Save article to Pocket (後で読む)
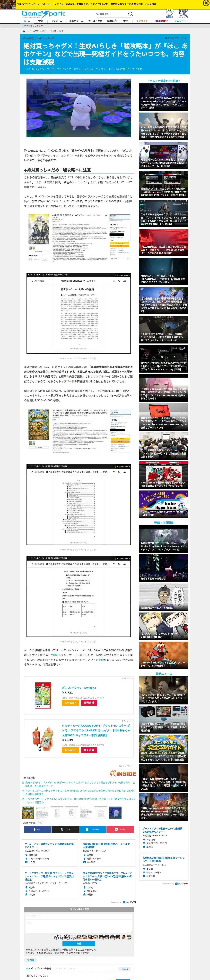Screen dimensions: 210x980 (x=120, y=830)
